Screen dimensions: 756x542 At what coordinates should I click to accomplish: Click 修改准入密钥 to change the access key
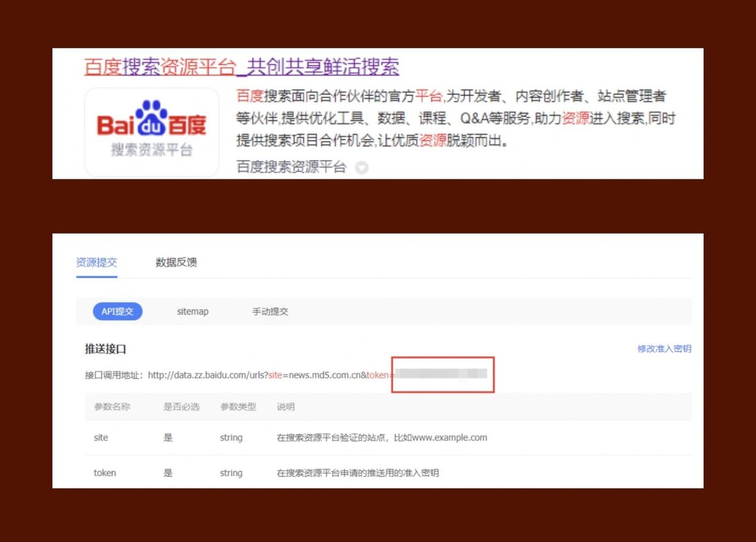pyautogui.click(x=664, y=349)
